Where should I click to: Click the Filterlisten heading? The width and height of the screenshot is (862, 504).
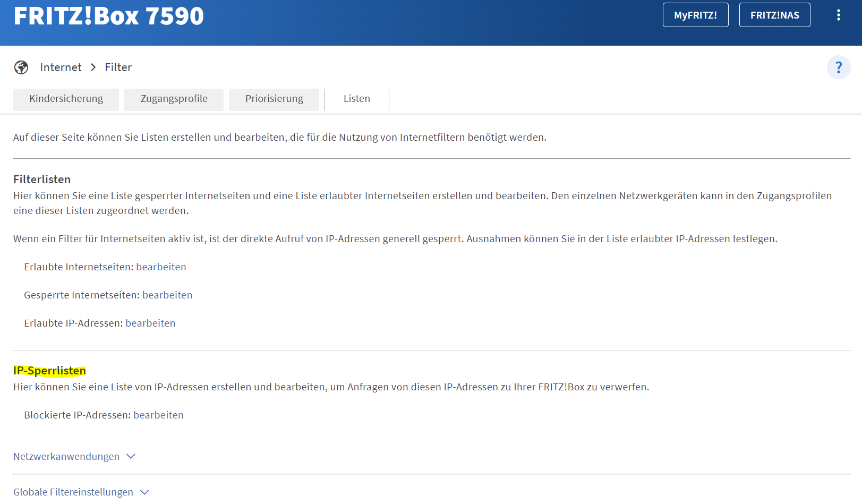click(42, 180)
